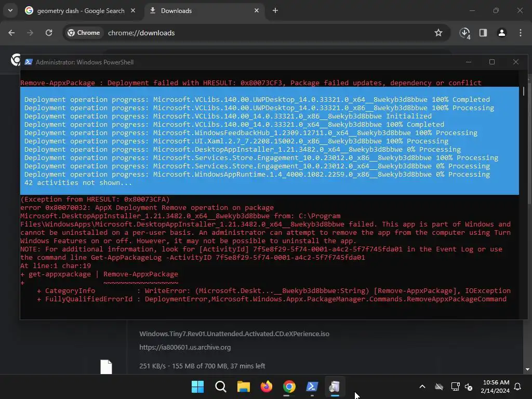This screenshot has width=532, height=399.
Task: Click the DesktopAppInstaller progress line
Action: coord(243,149)
